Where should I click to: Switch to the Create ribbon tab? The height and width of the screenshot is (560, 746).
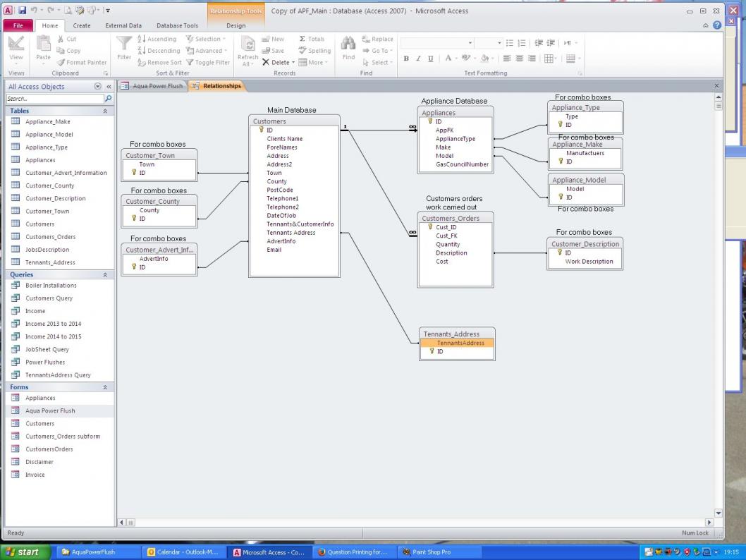pyautogui.click(x=82, y=25)
